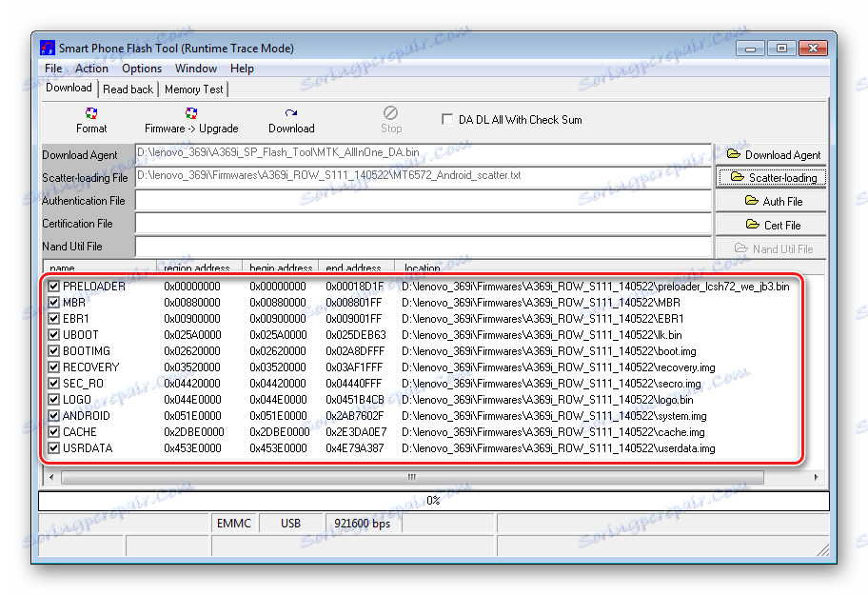
Task: Select the recovery.img location path
Action: (559, 367)
